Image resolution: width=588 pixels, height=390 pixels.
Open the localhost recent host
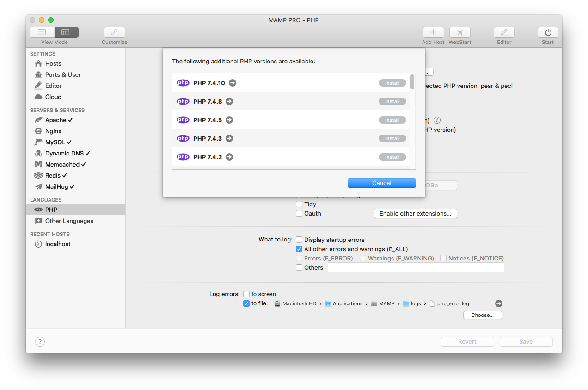point(52,244)
